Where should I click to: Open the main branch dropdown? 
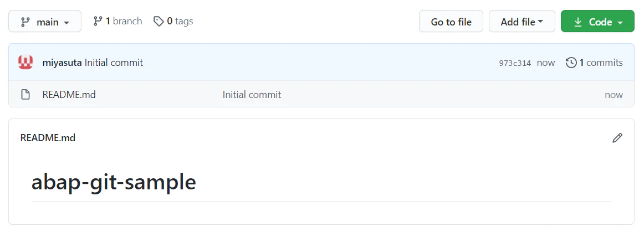[x=45, y=22]
